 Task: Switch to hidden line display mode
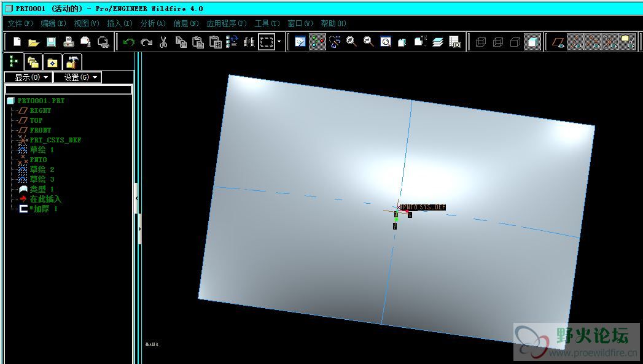click(x=498, y=42)
